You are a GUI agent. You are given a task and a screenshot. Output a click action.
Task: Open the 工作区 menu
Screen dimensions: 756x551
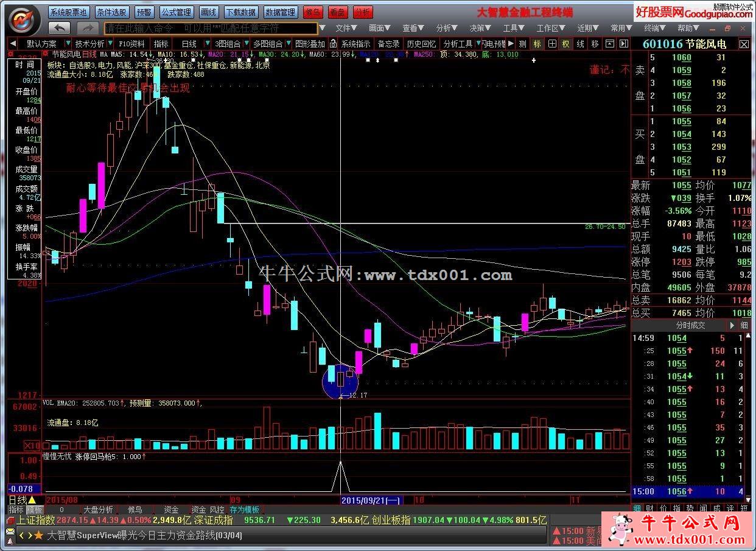point(551,28)
